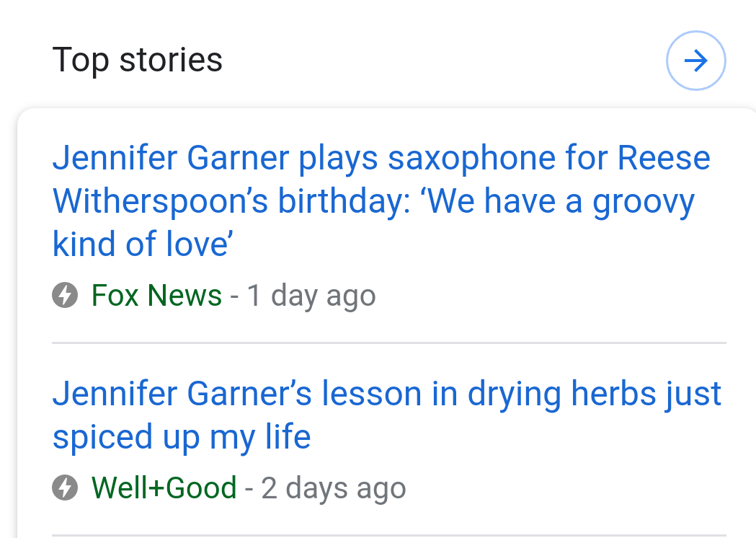The width and height of the screenshot is (756, 538).
Task: Click the word "saxophone" in the first headline
Action: pos(471,159)
